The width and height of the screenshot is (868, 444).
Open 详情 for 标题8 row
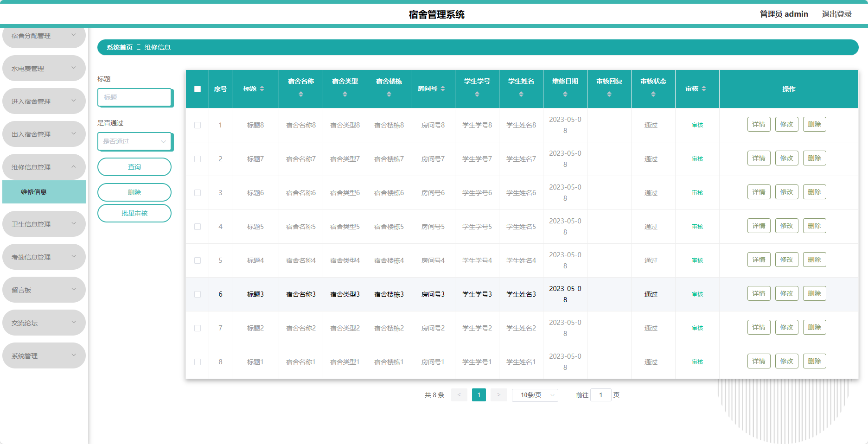[x=759, y=124]
